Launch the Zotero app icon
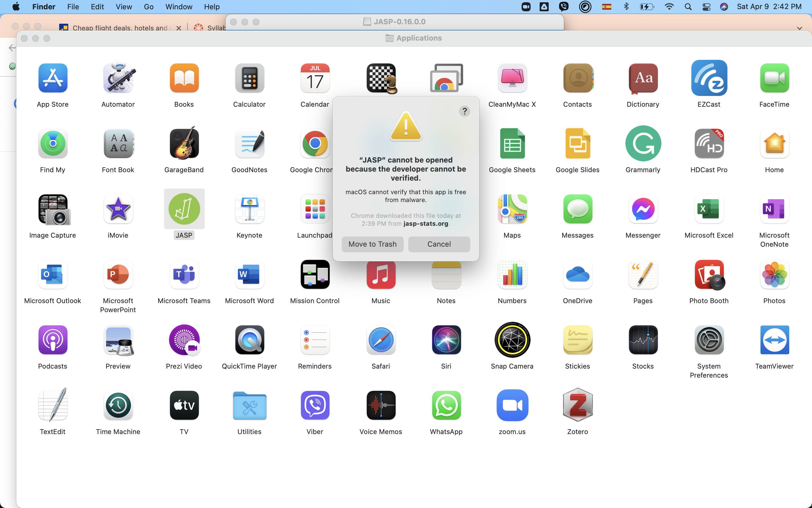 point(577,405)
